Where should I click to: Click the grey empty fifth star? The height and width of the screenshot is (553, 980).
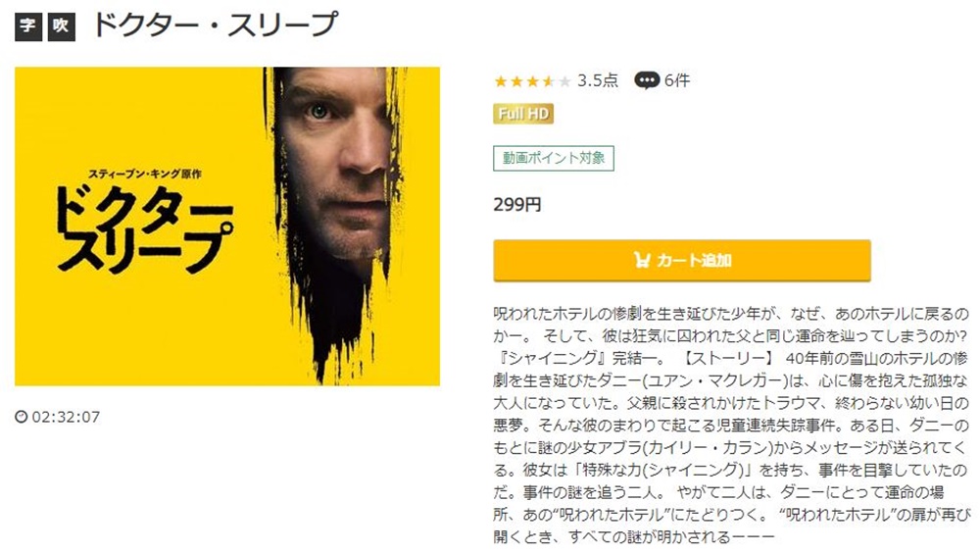(564, 81)
